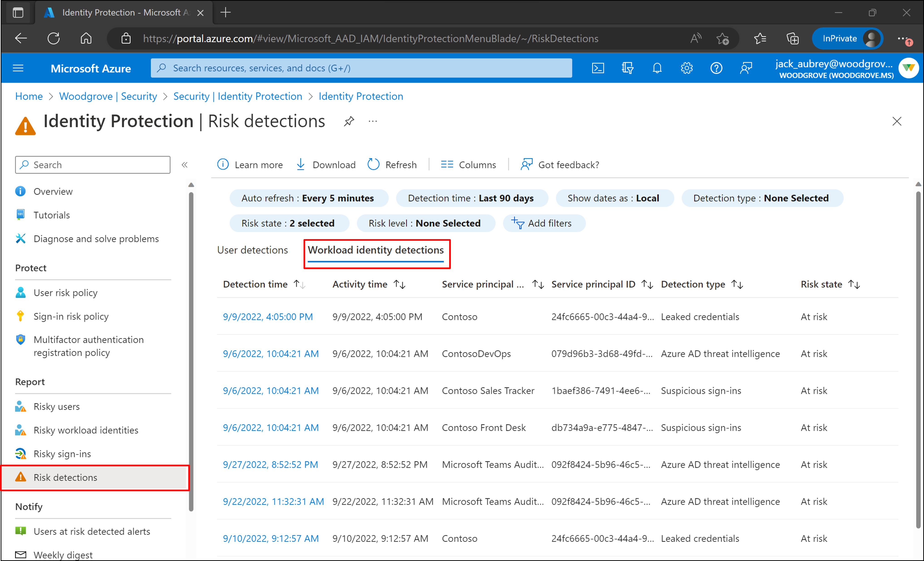Focus the left menu Search box
This screenshot has height=561, width=924.
coord(93,165)
